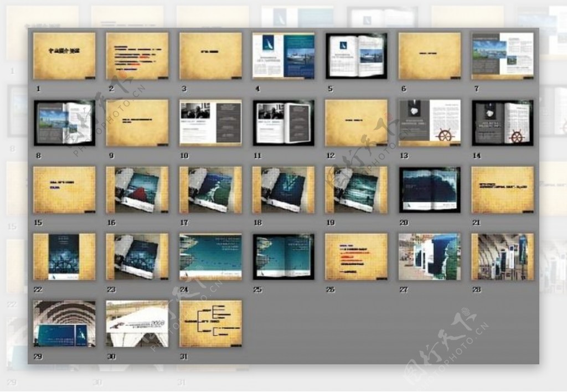Open slide 3 thumbnail
Screen dimensions: 567x392
tap(210, 56)
